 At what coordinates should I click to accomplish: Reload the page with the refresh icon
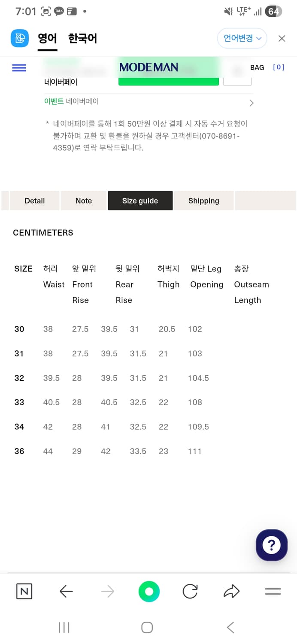click(x=190, y=591)
